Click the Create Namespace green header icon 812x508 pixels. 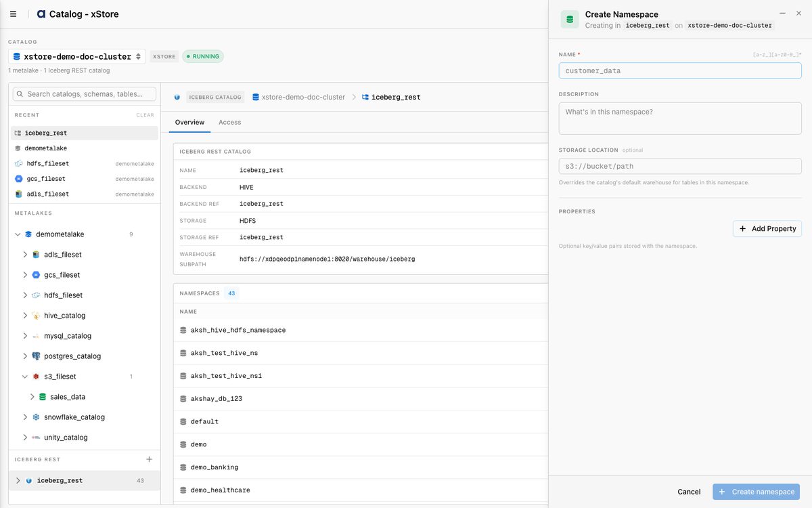coord(570,20)
